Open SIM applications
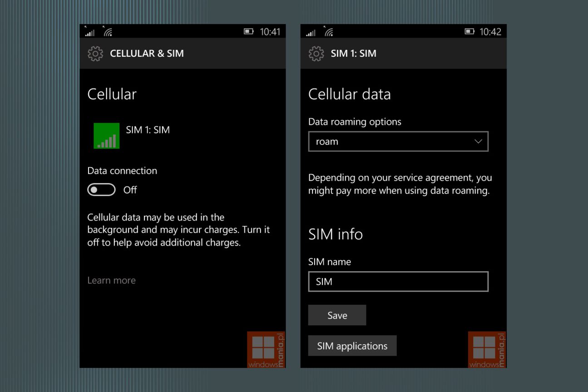This screenshot has width=588, height=392. coord(352,346)
